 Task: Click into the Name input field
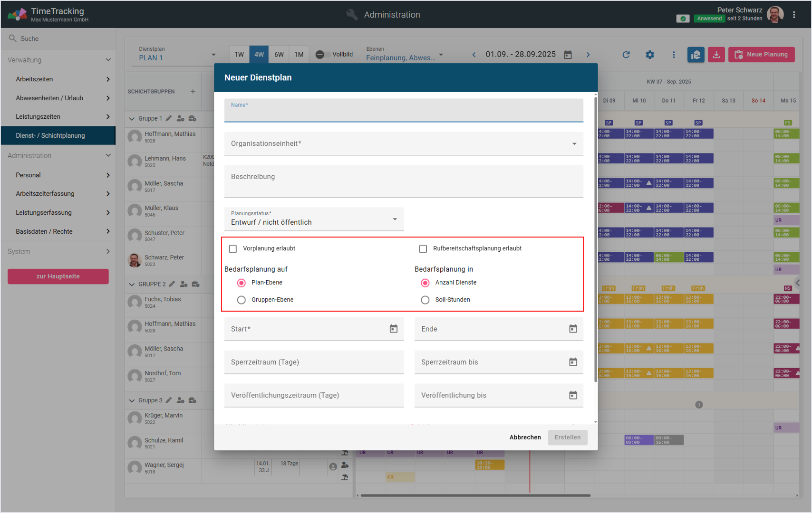point(403,113)
